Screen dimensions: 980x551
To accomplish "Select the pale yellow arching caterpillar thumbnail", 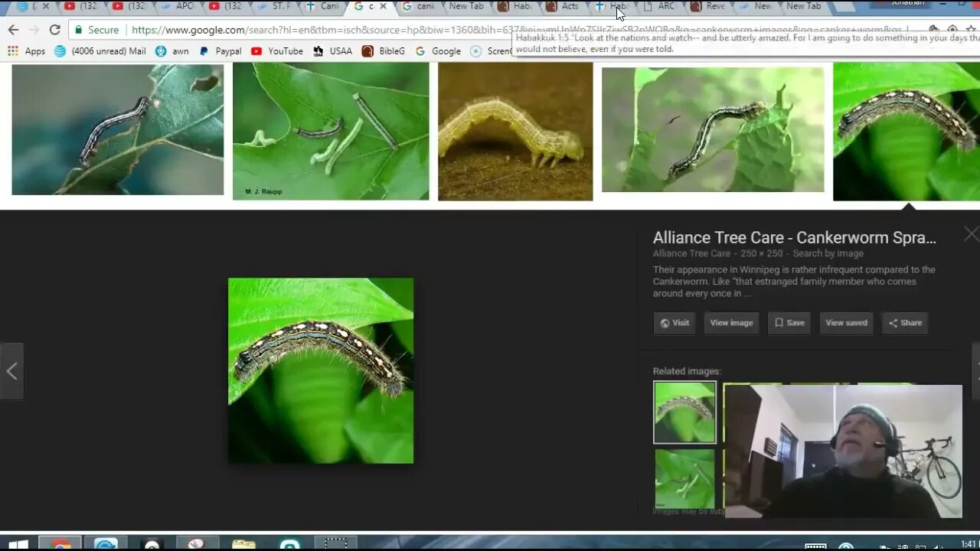I will pos(515,131).
